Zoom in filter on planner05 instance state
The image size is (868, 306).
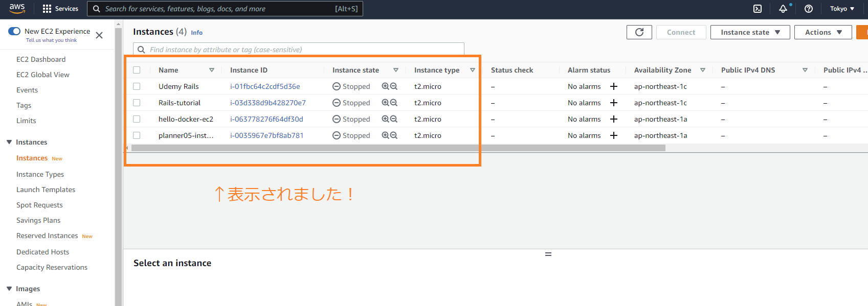(385, 135)
